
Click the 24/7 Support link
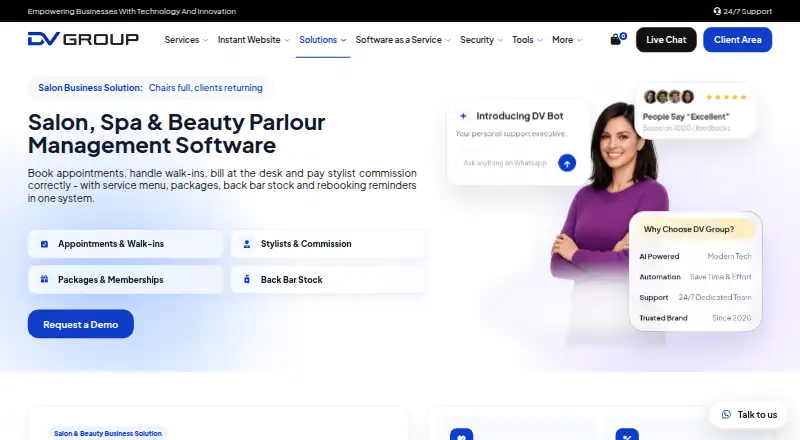[x=743, y=11]
